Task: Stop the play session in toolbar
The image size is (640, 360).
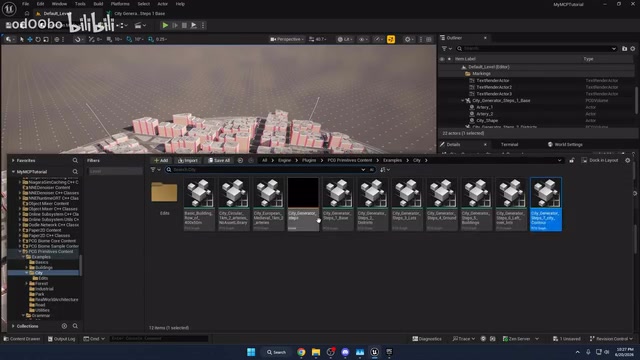Action: pyautogui.click(x=184, y=25)
